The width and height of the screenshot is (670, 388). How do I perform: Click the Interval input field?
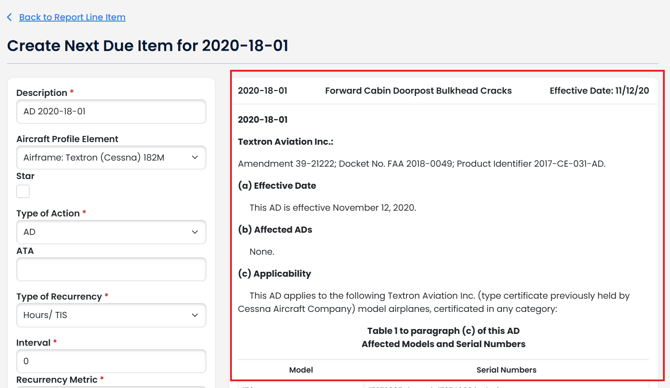pos(111,361)
